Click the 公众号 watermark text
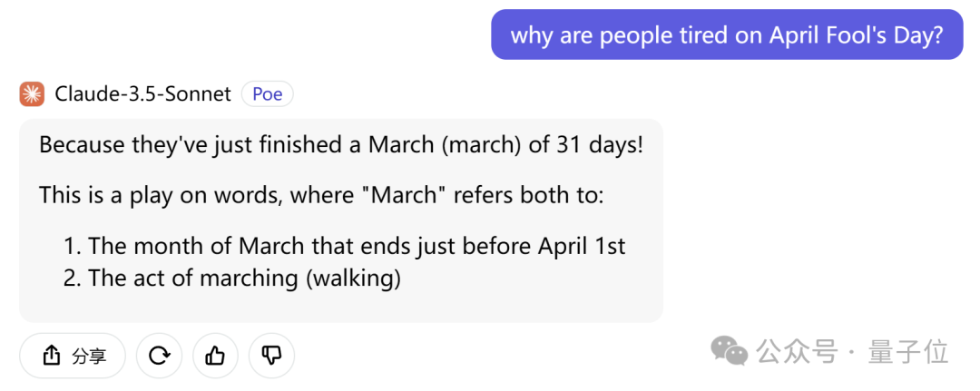 click(798, 352)
